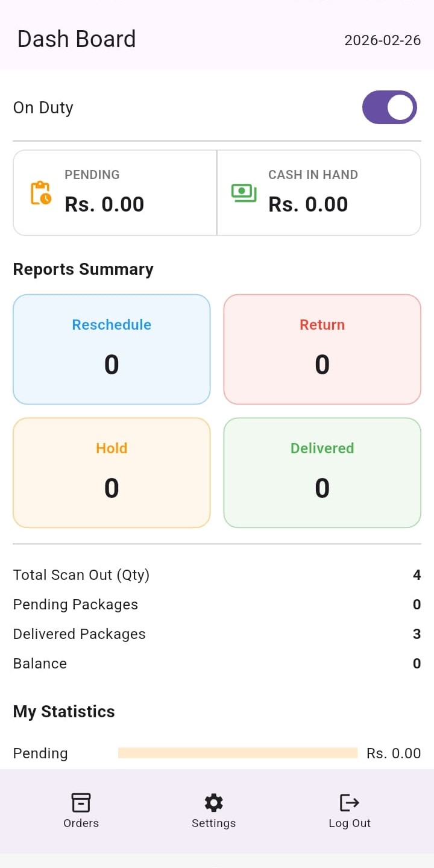The height and width of the screenshot is (868, 434).
Task: Expand the Return summary card
Action: [x=322, y=348]
